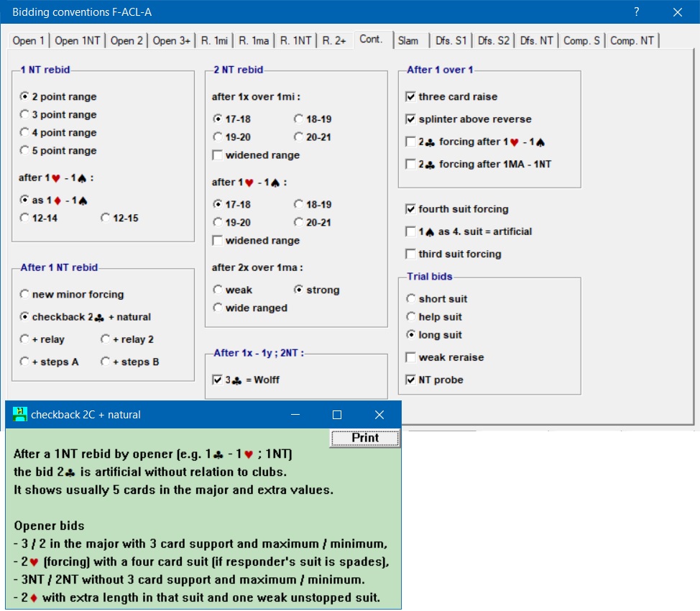This screenshot has width=700, height=611.
Task: Print the checkback explanation text
Action: (364, 438)
